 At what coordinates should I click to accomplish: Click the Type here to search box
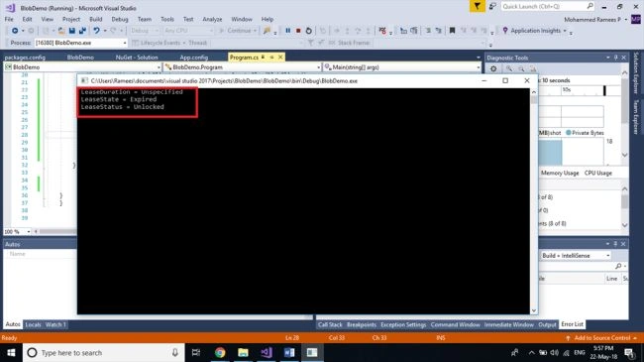[x=103, y=352]
